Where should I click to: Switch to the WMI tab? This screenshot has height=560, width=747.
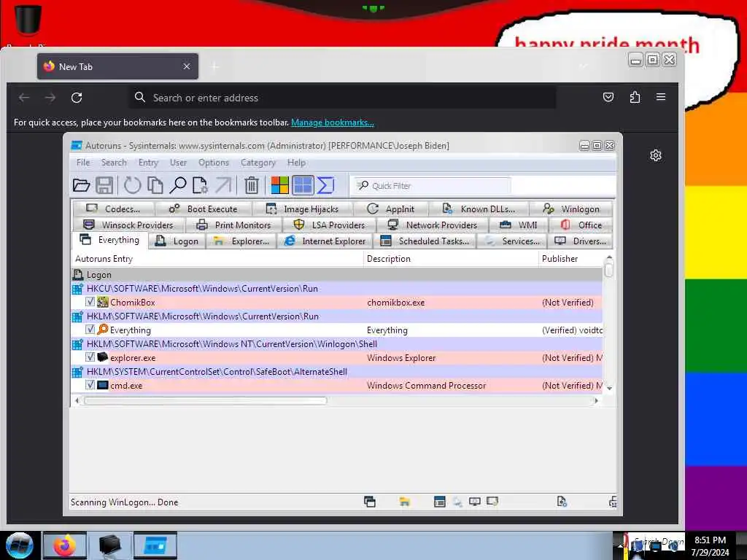point(519,225)
